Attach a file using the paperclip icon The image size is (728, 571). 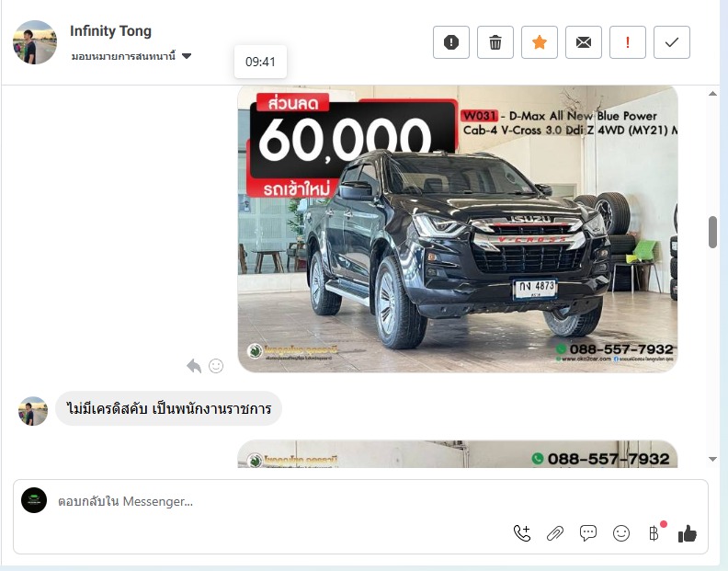[555, 533]
